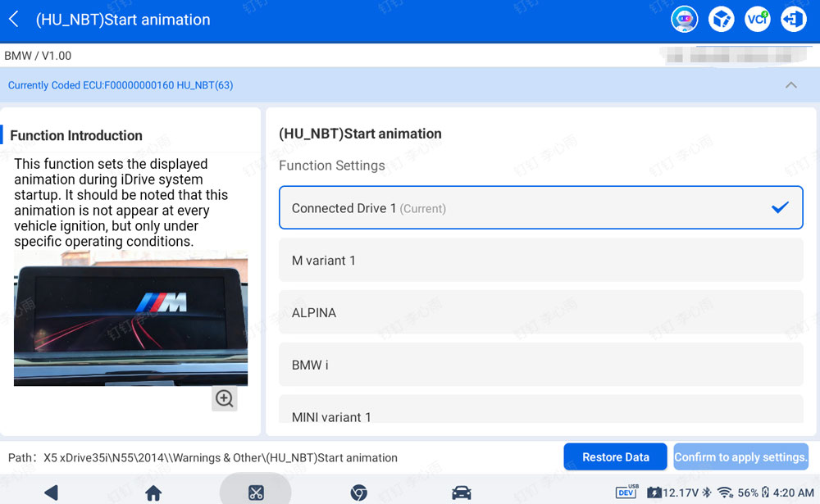Click Confirm to apply settings
Viewport: 820px width, 504px height.
point(740,457)
